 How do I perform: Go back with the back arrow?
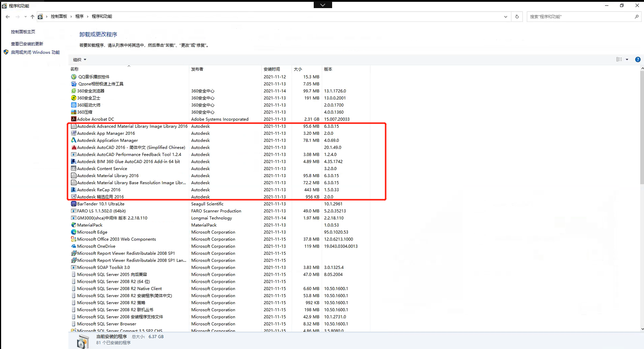pyautogui.click(x=8, y=17)
